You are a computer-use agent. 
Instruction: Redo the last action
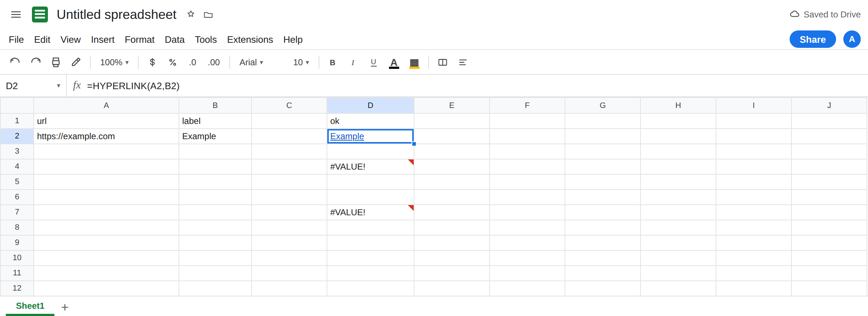[36, 62]
